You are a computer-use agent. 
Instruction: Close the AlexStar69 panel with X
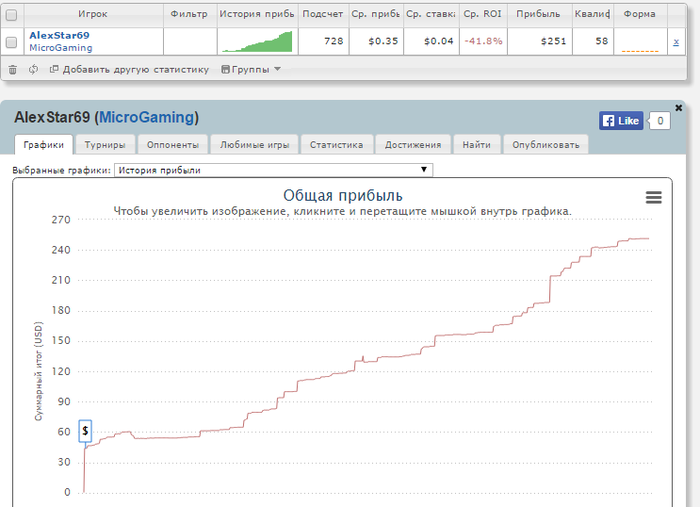click(x=679, y=108)
